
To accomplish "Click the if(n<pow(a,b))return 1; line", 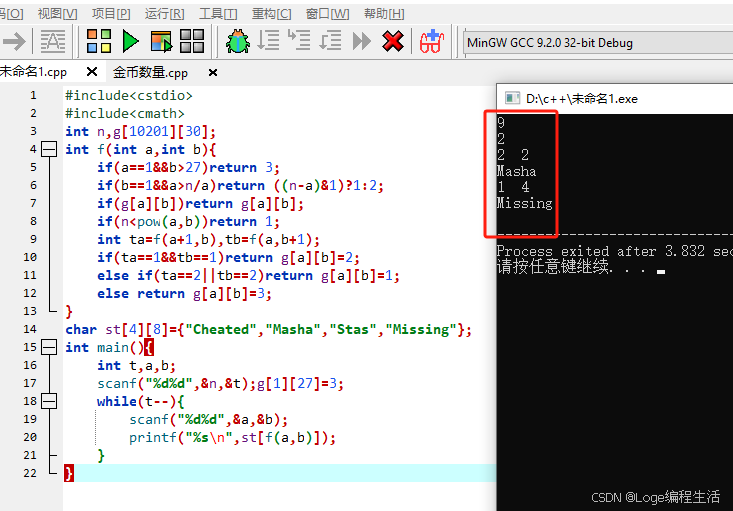I will click(x=188, y=221).
